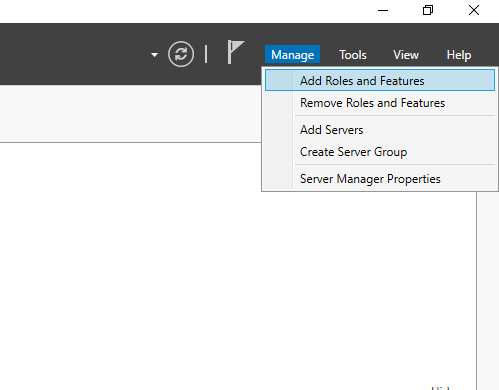Close the Server Manager window
Screen dimensions: 499x390
pyautogui.click(x=474, y=10)
